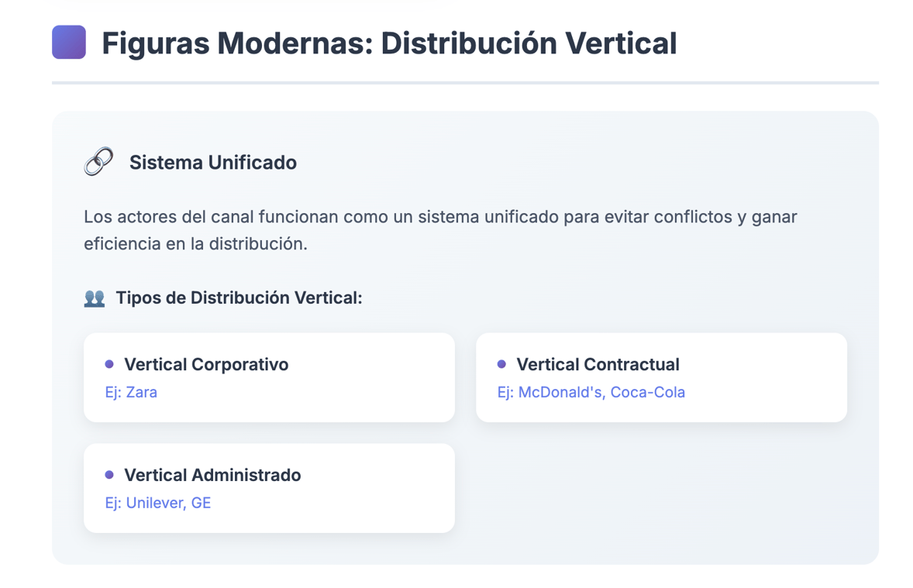Screen dimensions: 913x588
Task: Click the blank space right of the Administrado card
Action: [x=661, y=488]
